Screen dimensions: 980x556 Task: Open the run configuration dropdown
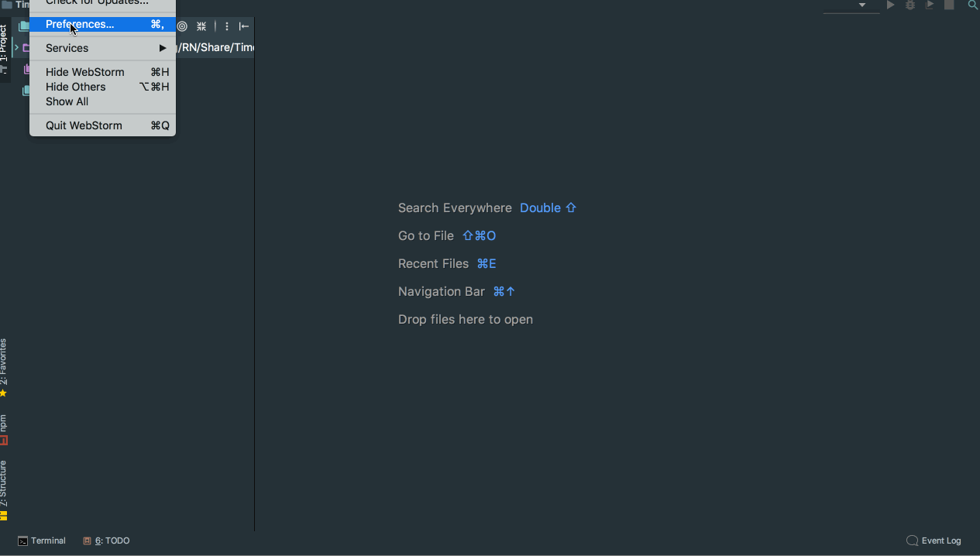coord(861,5)
